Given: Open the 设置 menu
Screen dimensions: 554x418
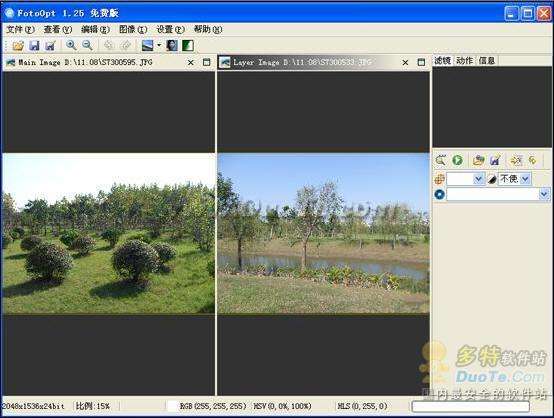Looking at the screenshot, I should tap(170, 29).
